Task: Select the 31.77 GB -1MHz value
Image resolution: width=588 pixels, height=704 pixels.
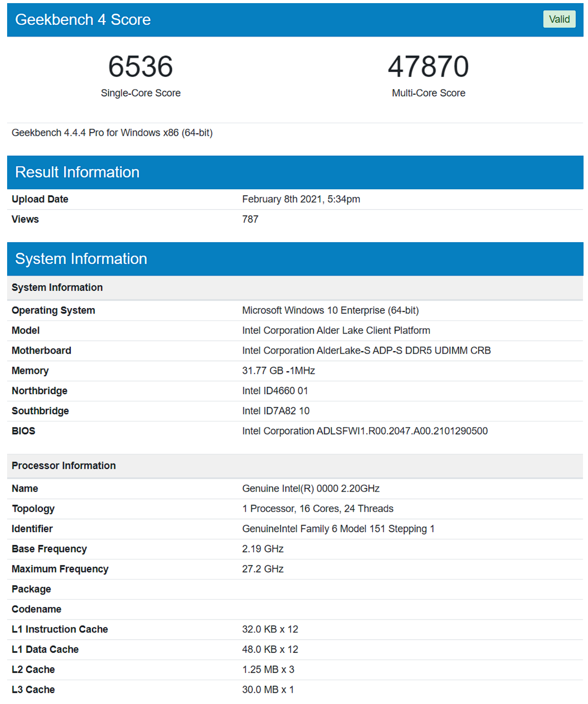Action: tap(279, 370)
